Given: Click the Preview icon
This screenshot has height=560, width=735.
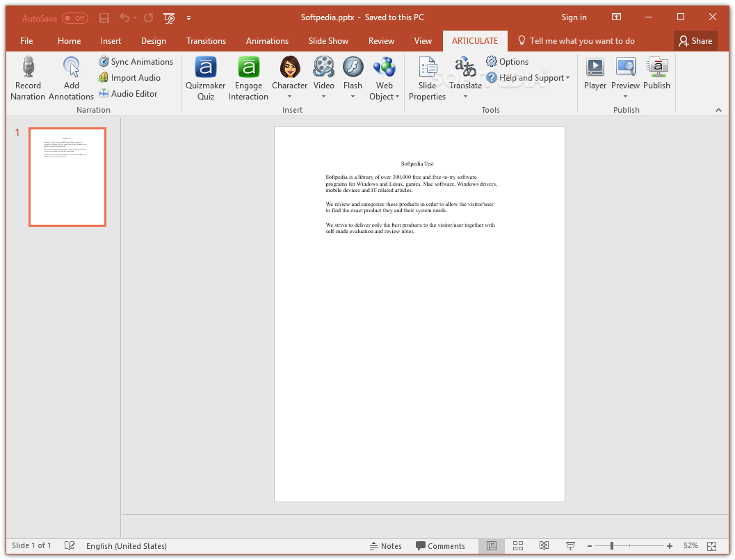Looking at the screenshot, I should [625, 67].
